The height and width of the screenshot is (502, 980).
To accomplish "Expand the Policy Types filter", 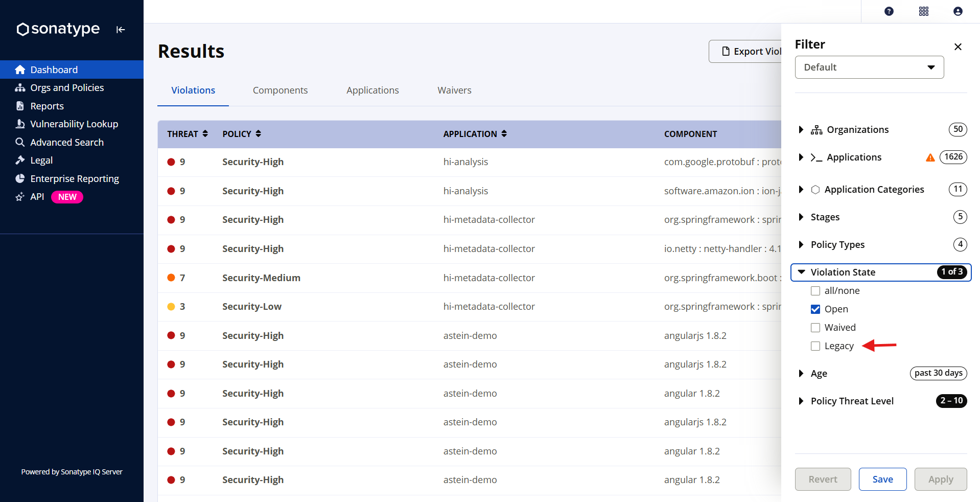I will 801,245.
